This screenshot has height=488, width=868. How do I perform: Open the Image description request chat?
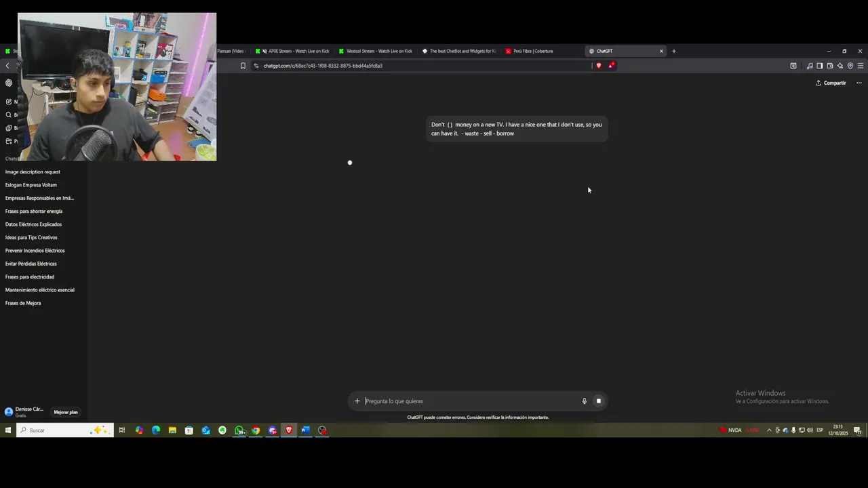tap(33, 172)
